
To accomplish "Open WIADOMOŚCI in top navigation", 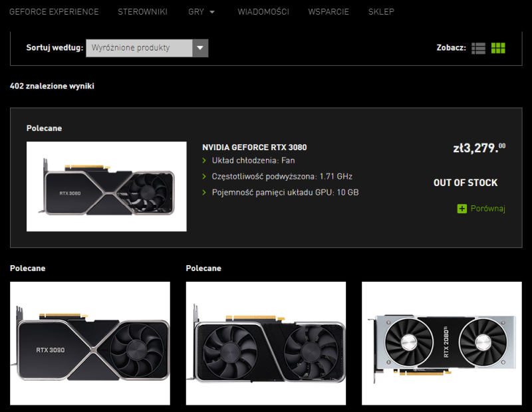I will point(263,12).
